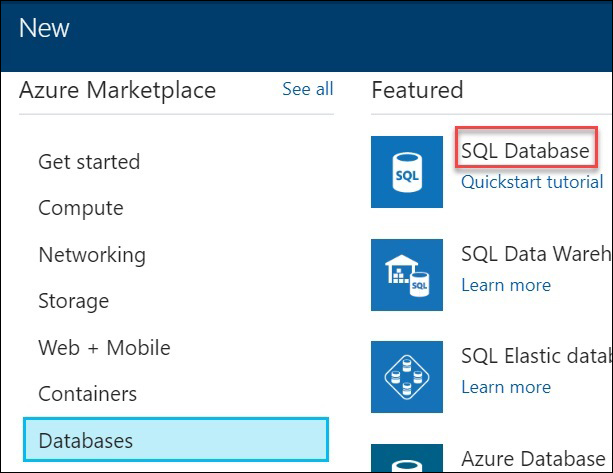Open the Quickstart tutorial link
The height and width of the screenshot is (473, 613).
tap(532, 182)
